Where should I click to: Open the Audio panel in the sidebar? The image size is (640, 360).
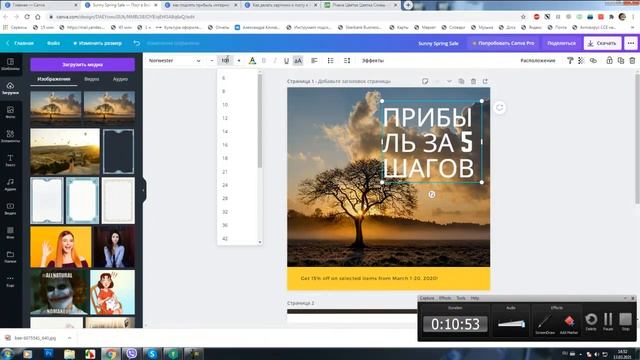pos(10,184)
